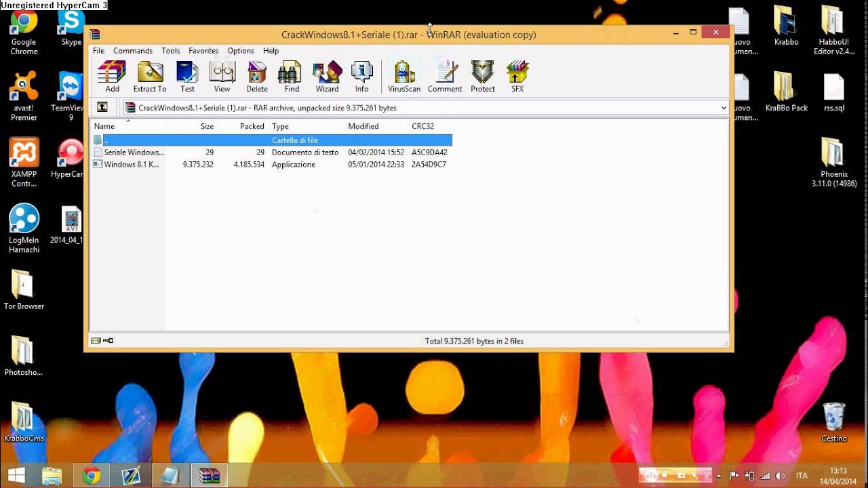
Task: Select the rss.sql file icon
Action: coord(834,92)
